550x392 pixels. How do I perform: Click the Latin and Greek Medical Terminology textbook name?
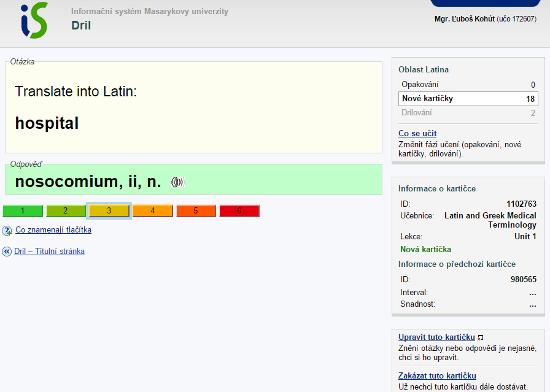click(x=490, y=220)
